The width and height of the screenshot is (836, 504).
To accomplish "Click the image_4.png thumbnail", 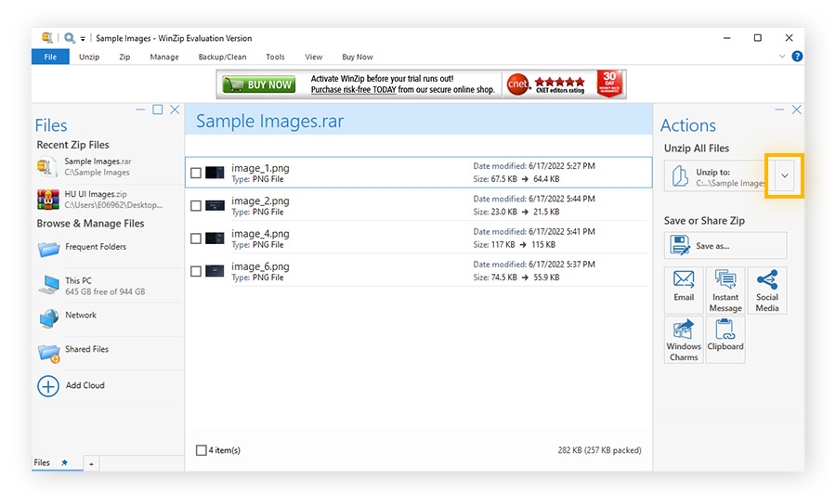I will click(215, 239).
